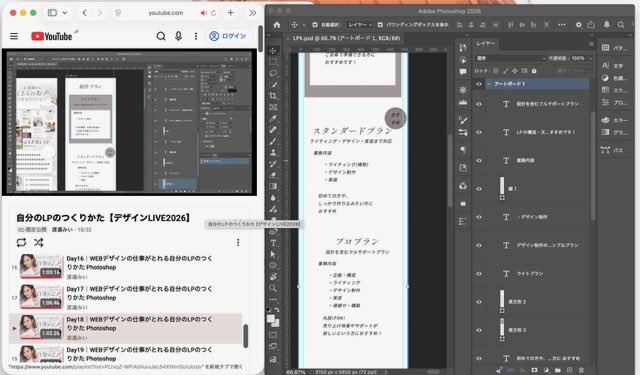Click the trash icon to delete layer

(x=581, y=370)
